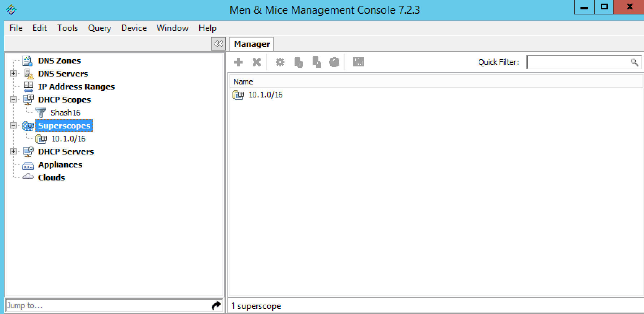The height and width of the screenshot is (314, 644).
Task: Collapse the left sidebar panel
Action: point(218,44)
